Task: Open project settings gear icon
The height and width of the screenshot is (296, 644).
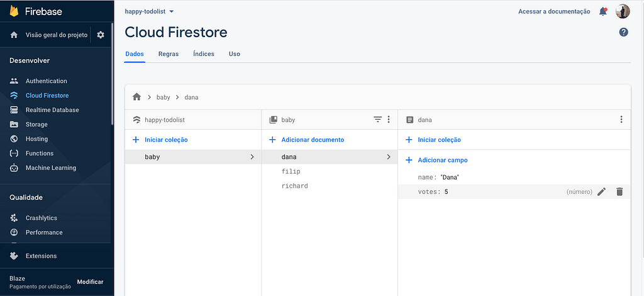Action: click(101, 35)
